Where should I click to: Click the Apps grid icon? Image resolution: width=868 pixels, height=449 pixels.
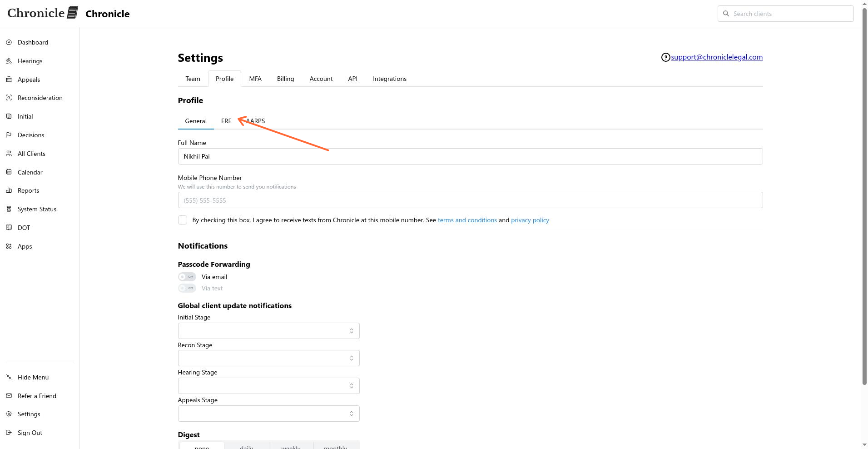[x=9, y=246]
